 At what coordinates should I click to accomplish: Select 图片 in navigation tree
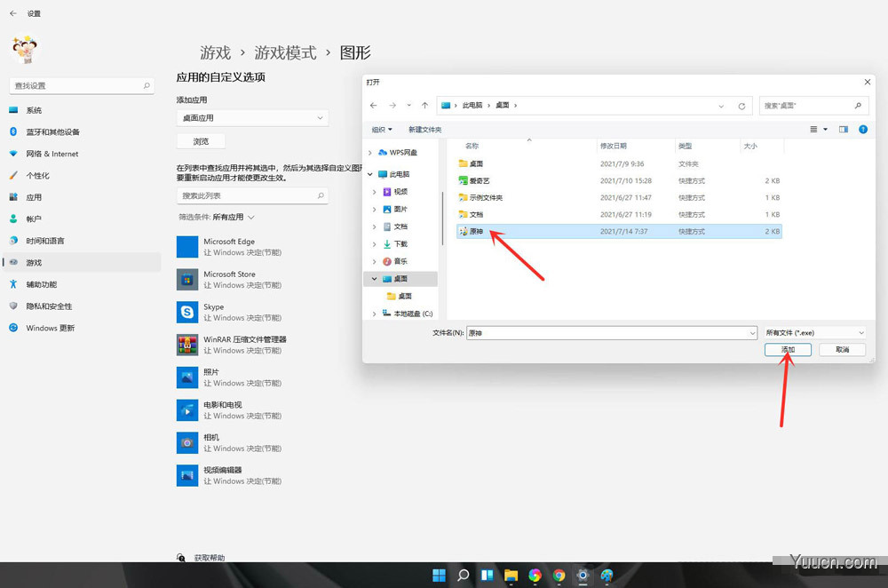click(x=400, y=209)
